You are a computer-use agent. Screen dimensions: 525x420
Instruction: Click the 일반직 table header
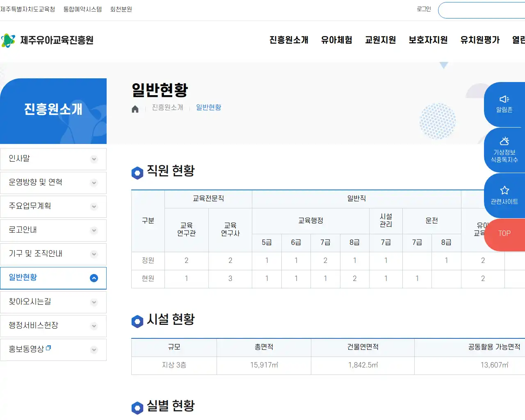[x=356, y=199]
